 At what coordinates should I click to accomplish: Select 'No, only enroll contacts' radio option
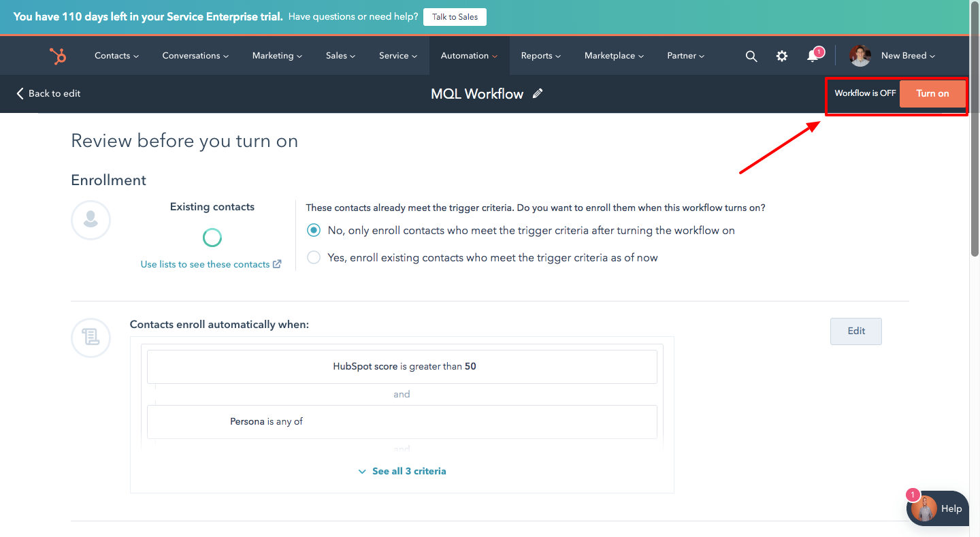[x=314, y=231]
